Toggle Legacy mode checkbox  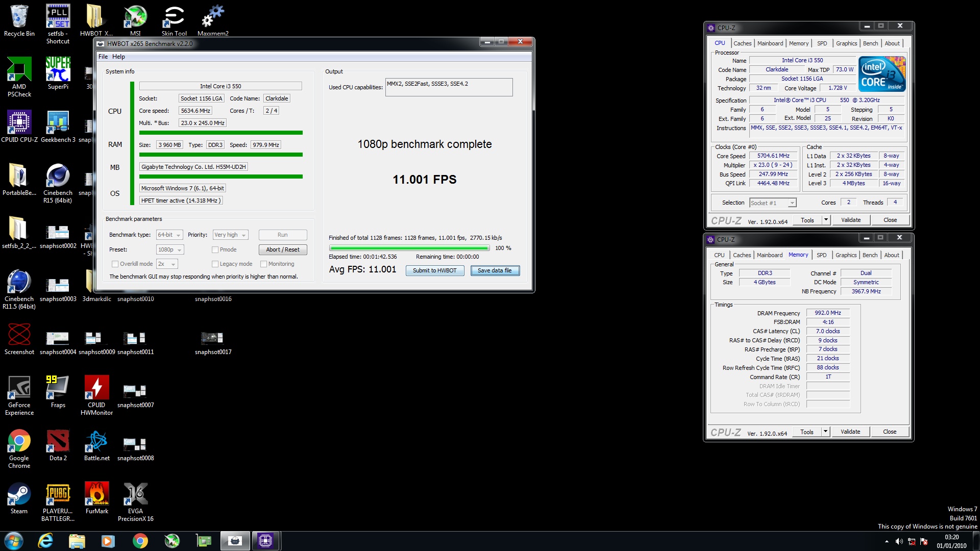[x=215, y=264]
